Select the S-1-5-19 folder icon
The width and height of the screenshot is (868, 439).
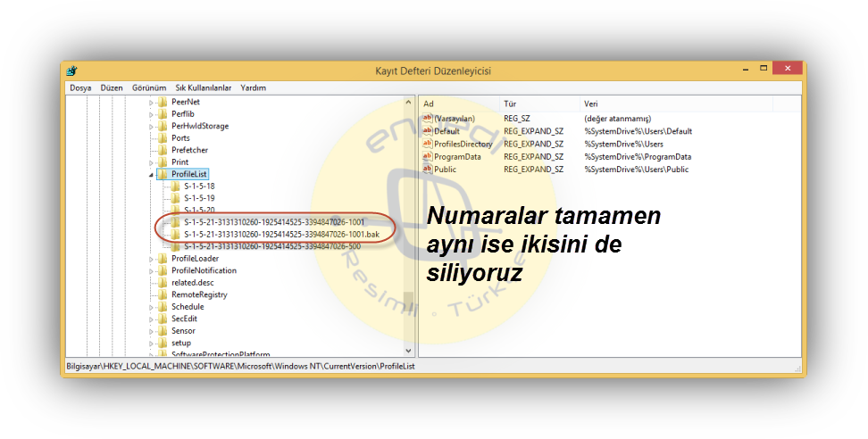tap(176, 198)
